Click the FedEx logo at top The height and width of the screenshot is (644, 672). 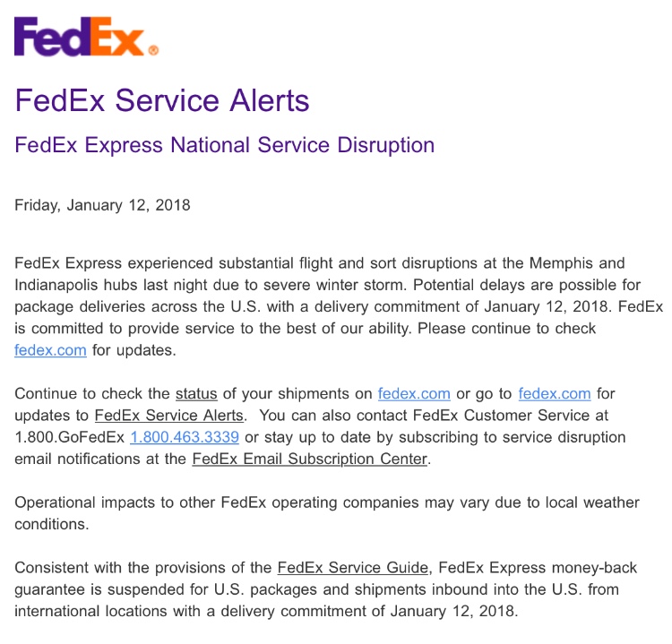coord(86,37)
